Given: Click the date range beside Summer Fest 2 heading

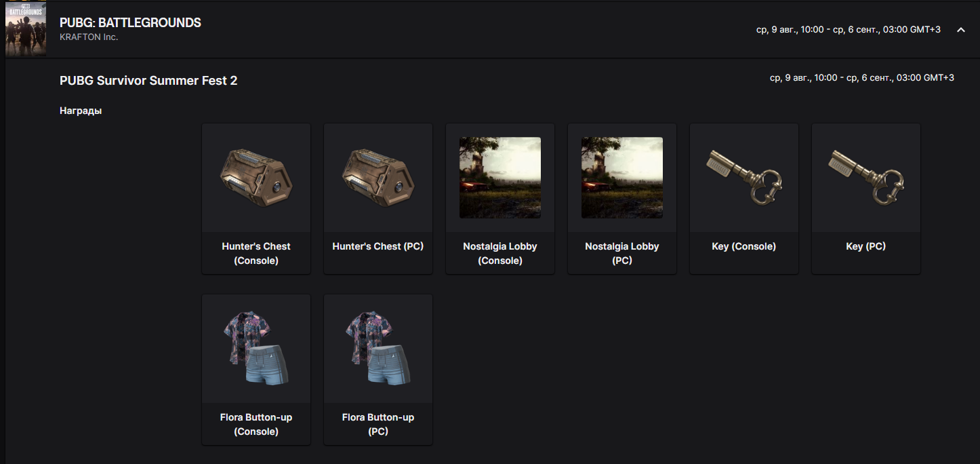Looking at the screenshot, I should [x=862, y=78].
